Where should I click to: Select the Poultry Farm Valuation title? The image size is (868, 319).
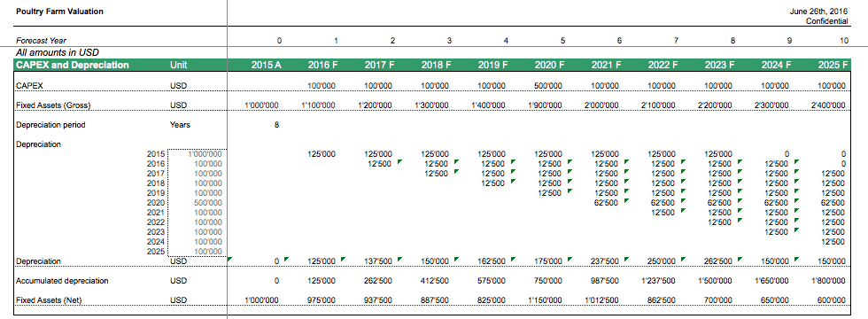pyautogui.click(x=59, y=12)
